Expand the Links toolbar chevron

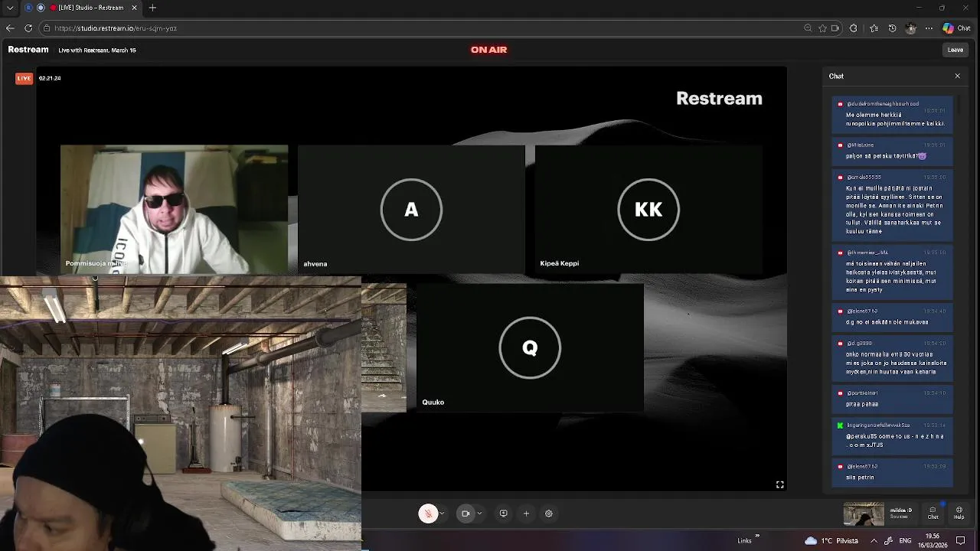pos(757,536)
